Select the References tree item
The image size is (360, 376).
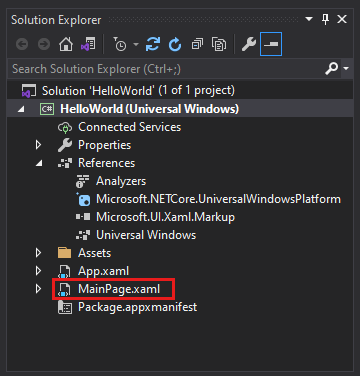pos(106,163)
